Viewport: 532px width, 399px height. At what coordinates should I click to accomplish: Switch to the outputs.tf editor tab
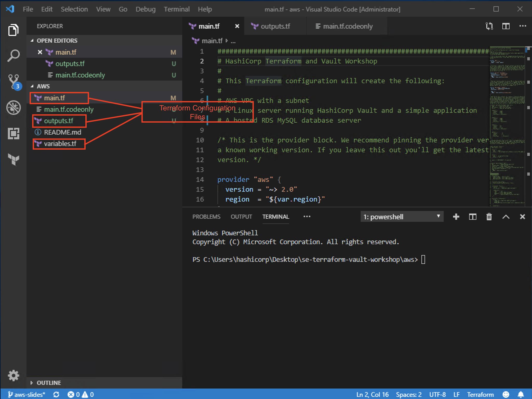pyautogui.click(x=276, y=26)
